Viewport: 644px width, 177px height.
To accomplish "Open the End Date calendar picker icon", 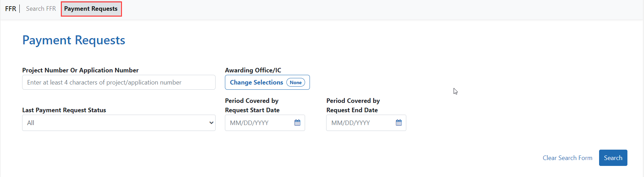I will click(399, 123).
